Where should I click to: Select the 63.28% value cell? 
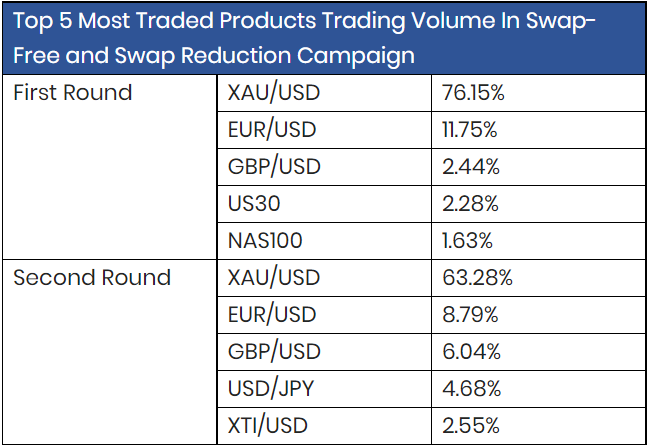click(476, 278)
